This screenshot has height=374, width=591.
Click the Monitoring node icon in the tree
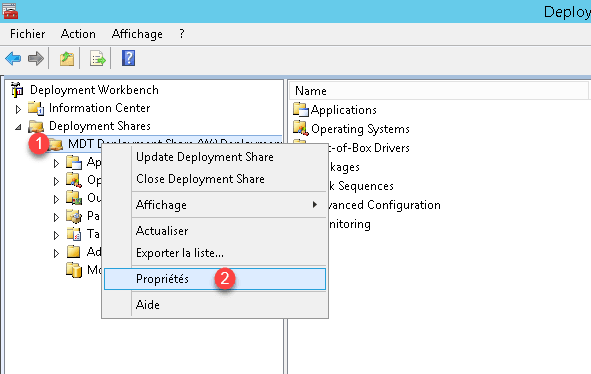pyautogui.click(x=74, y=270)
